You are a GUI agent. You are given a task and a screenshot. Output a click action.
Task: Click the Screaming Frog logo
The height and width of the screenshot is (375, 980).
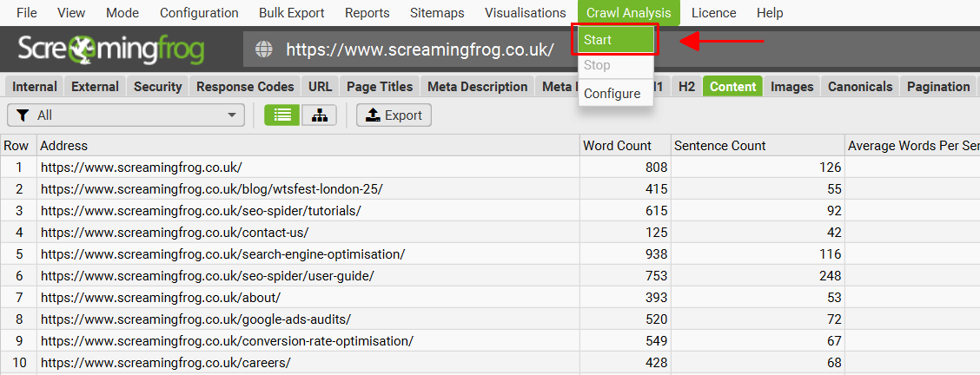(111, 50)
